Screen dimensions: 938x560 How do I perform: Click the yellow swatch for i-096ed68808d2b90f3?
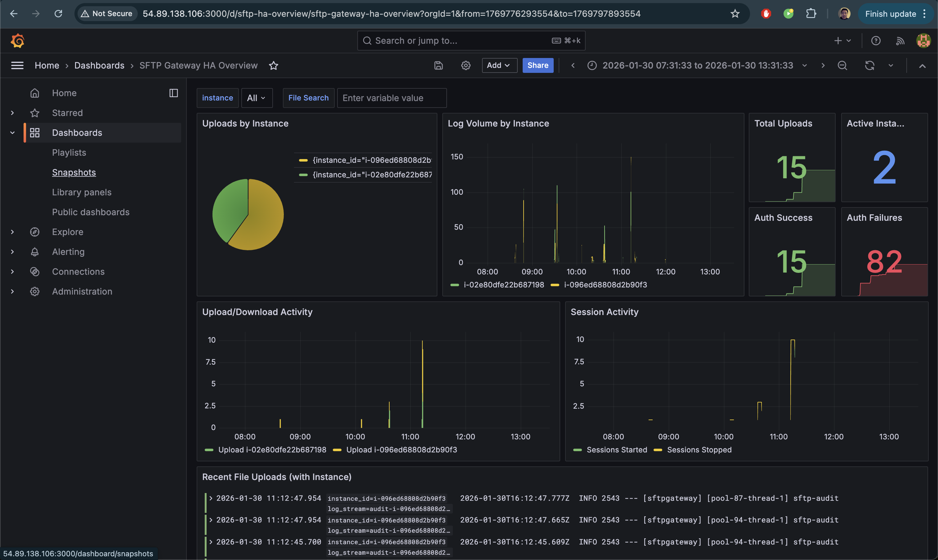coord(555,285)
